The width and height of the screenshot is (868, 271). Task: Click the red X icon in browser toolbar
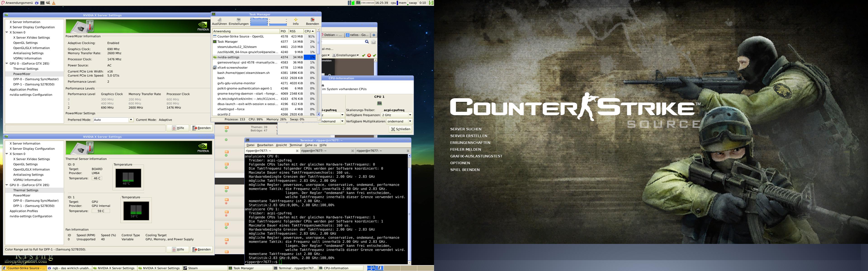[x=369, y=55]
